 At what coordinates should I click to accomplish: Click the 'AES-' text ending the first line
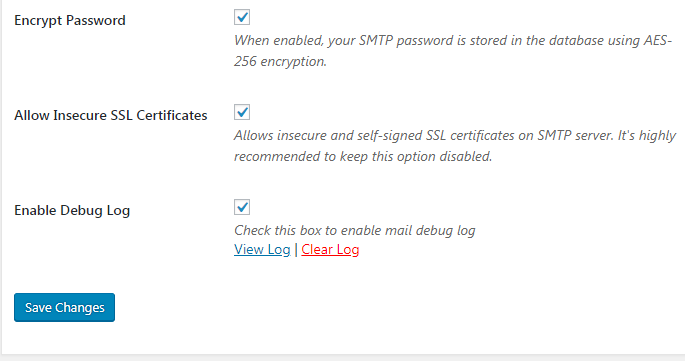tap(658, 41)
